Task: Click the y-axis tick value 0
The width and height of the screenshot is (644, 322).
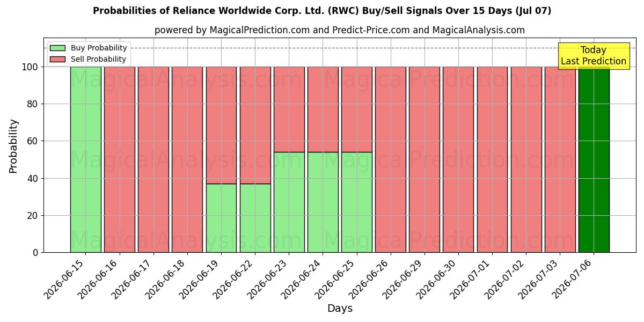Action: [x=36, y=253]
